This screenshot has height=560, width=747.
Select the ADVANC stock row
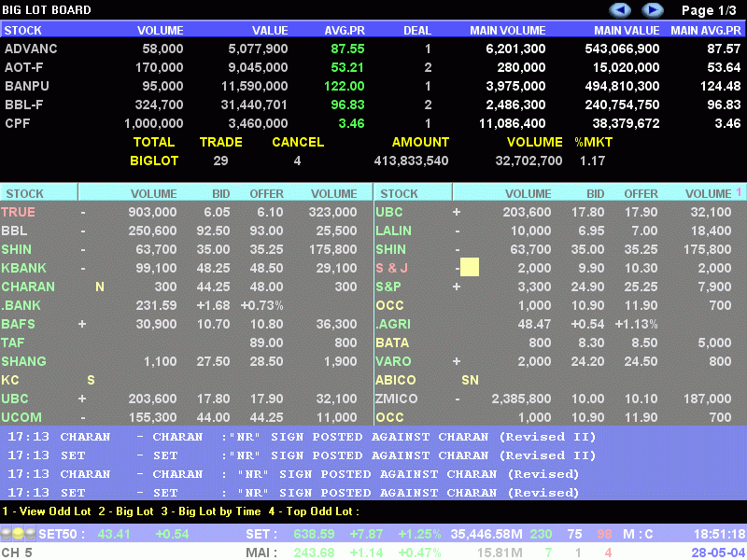pyautogui.click(x=373, y=49)
